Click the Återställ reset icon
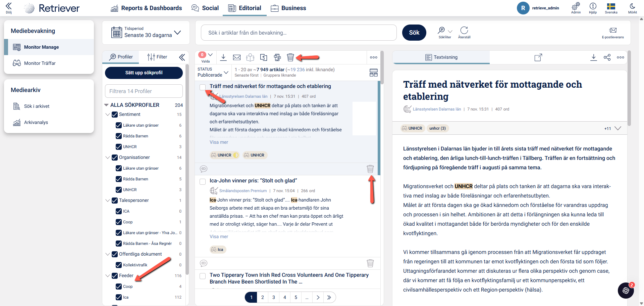The width and height of the screenshot is (644, 306). tap(464, 30)
